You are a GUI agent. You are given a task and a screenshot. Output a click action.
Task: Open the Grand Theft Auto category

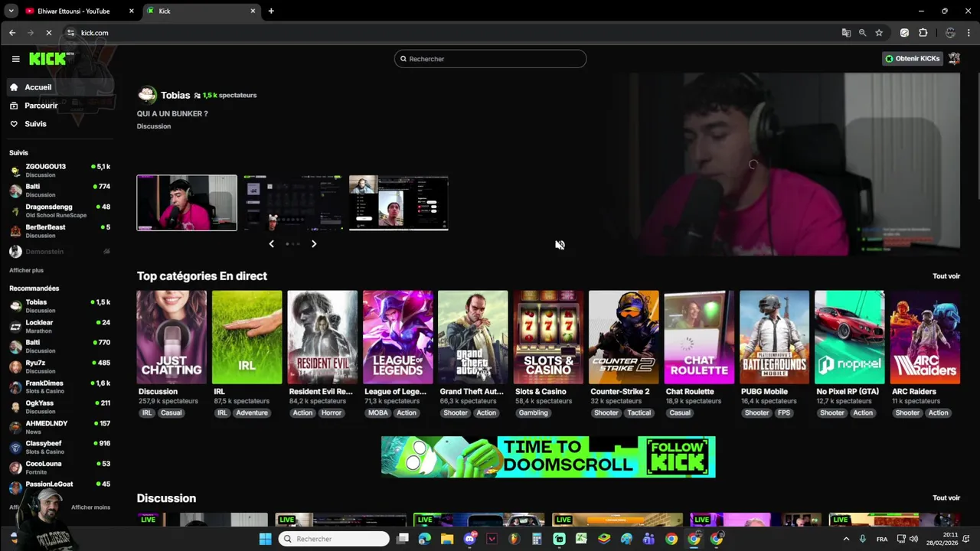[x=472, y=337]
